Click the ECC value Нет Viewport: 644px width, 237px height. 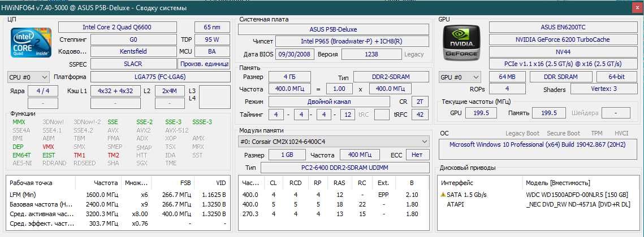[x=418, y=155]
